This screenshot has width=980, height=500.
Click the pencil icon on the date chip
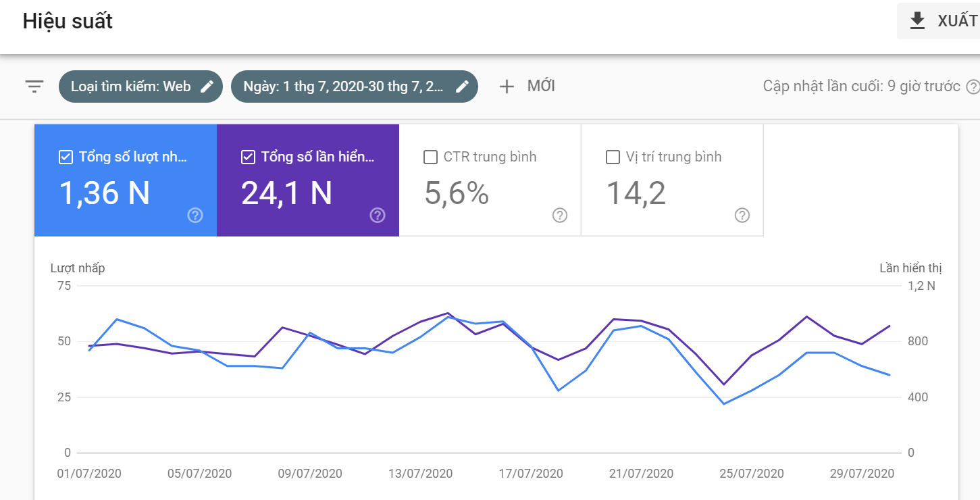coord(463,86)
